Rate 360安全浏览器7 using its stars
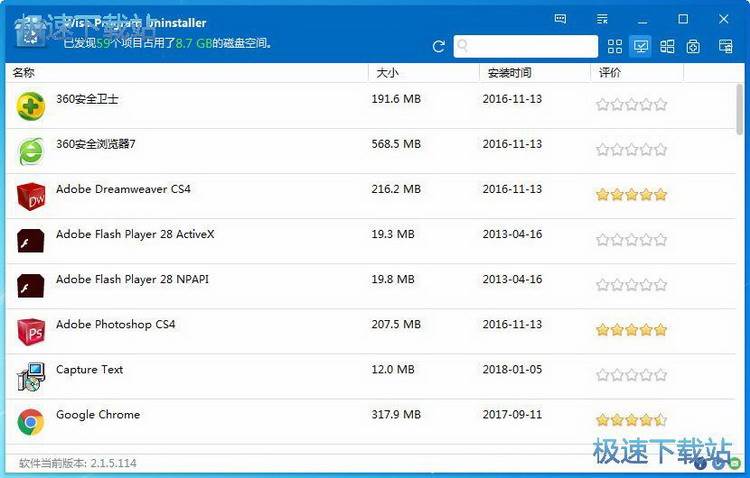This screenshot has width=750, height=478. click(x=631, y=149)
